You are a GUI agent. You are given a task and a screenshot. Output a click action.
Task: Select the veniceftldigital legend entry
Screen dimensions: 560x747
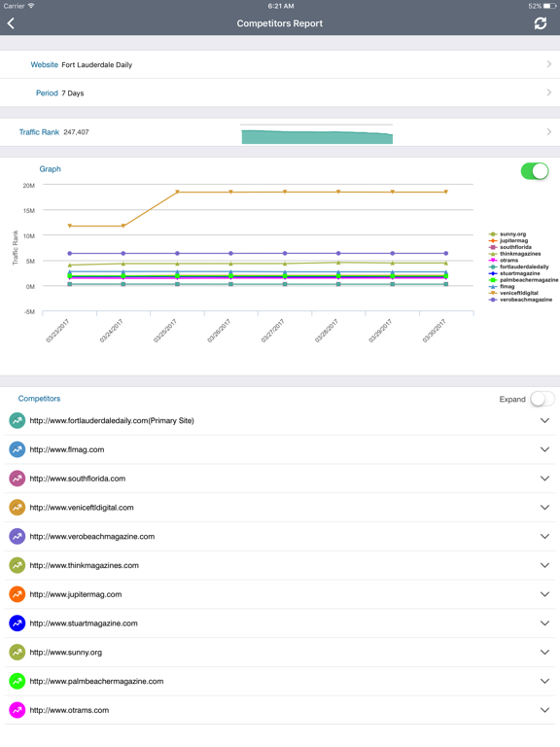click(513, 293)
